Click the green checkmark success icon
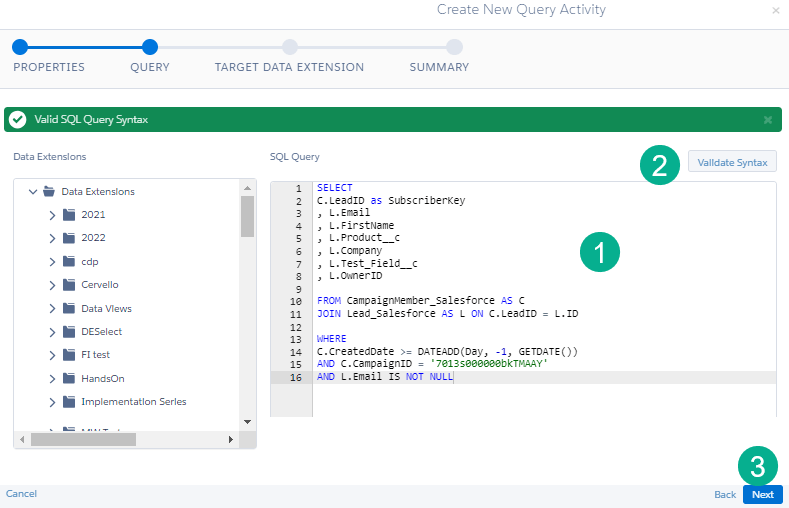This screenshot has width=789, height=508. point(18,120)
